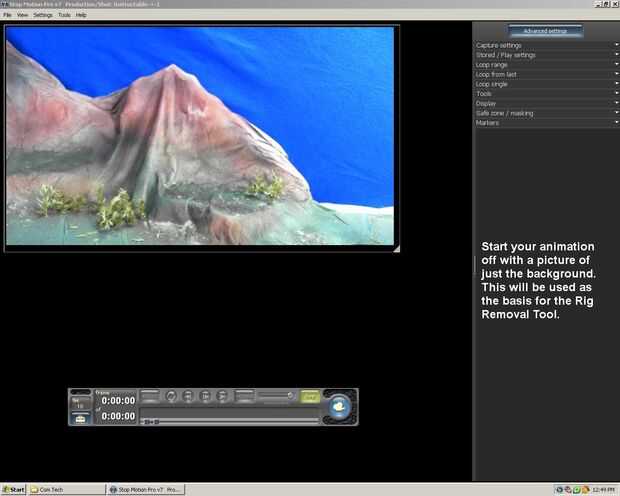The height and width of the screenshot is (496, 620).
Task: Click the orange system tray icon next to clock
Action: coord(586,490)
